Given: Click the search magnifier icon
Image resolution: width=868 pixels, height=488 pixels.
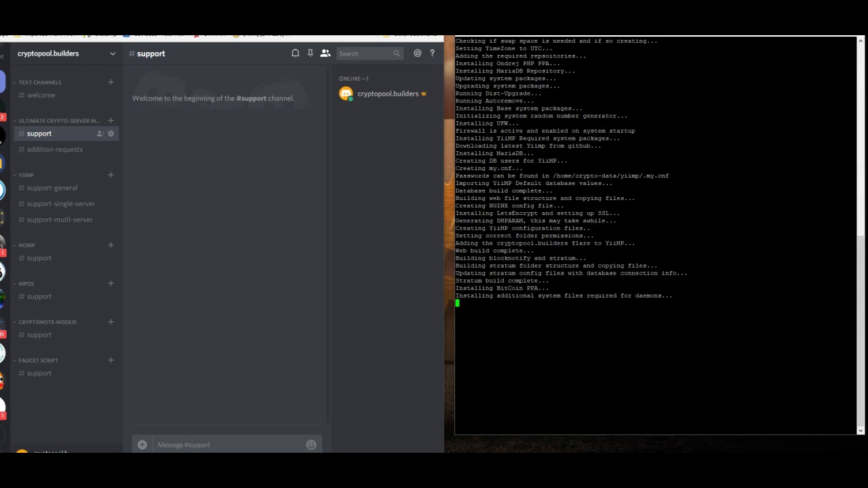Looking at the screenshot, I should (x=397, y=54).
